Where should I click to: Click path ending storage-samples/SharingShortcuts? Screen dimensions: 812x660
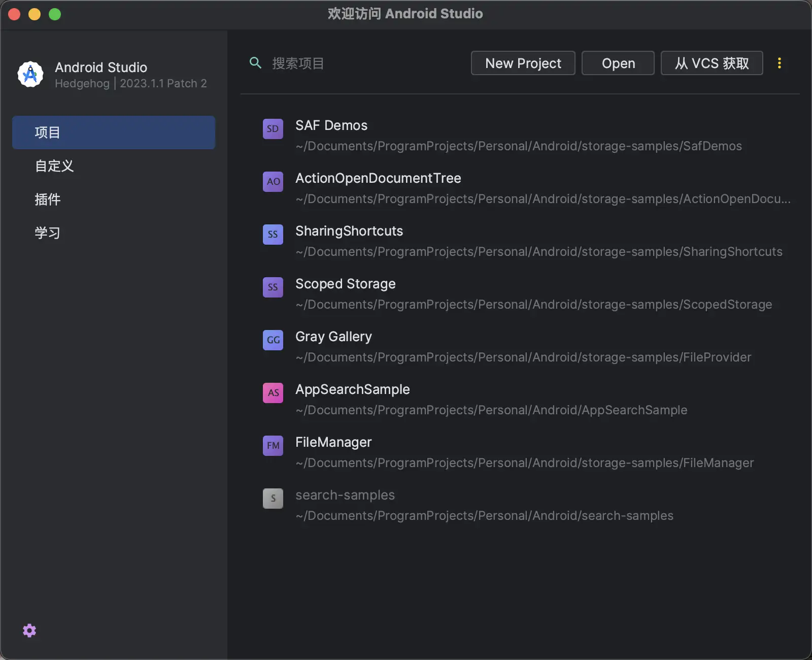click(x=539, y=252)
